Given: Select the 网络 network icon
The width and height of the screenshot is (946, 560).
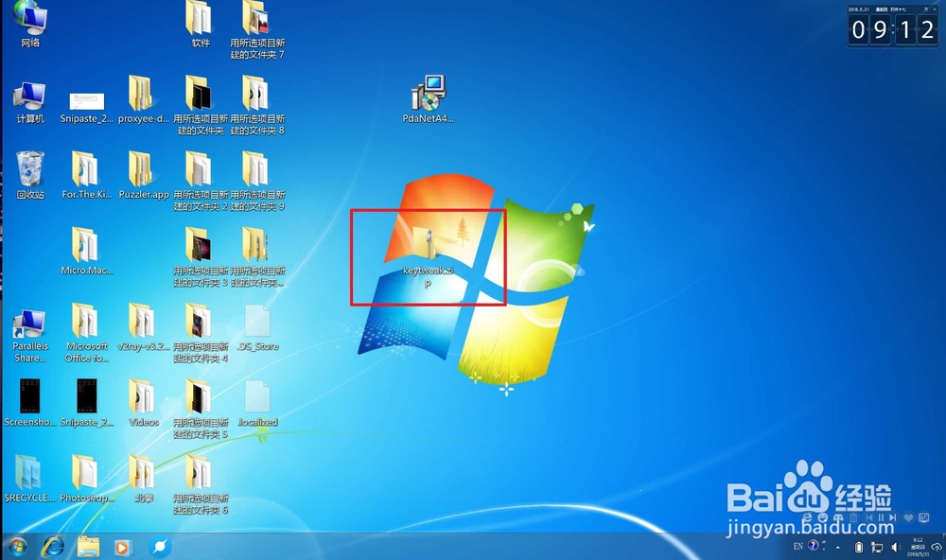Looking at the screenshot, I should point(30,25).
